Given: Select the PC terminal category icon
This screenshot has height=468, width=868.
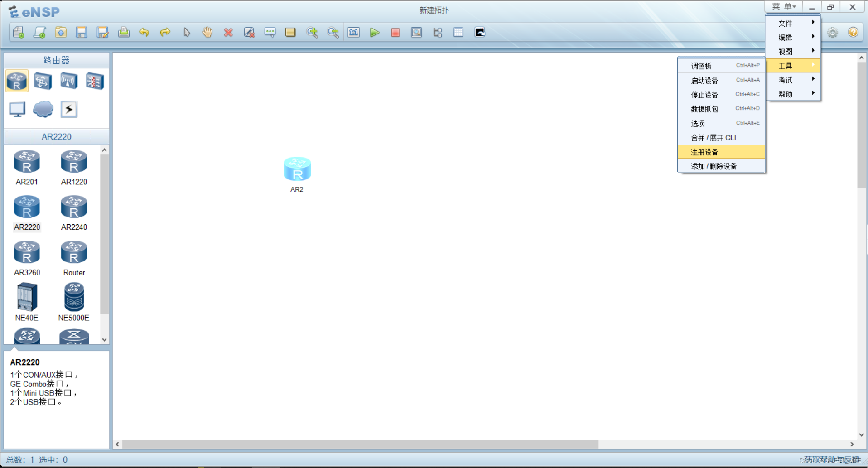Looking at the screenshot, I should pos(17,109).
